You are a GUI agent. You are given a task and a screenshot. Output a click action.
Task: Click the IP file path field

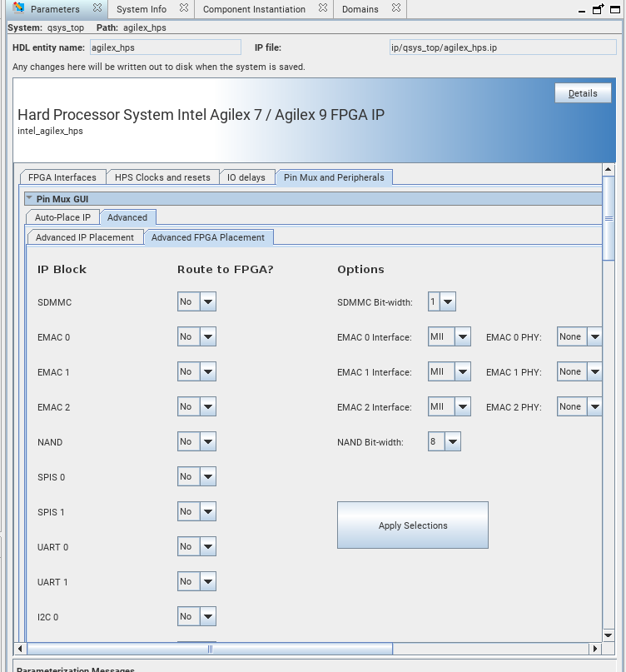pos(503,47)
